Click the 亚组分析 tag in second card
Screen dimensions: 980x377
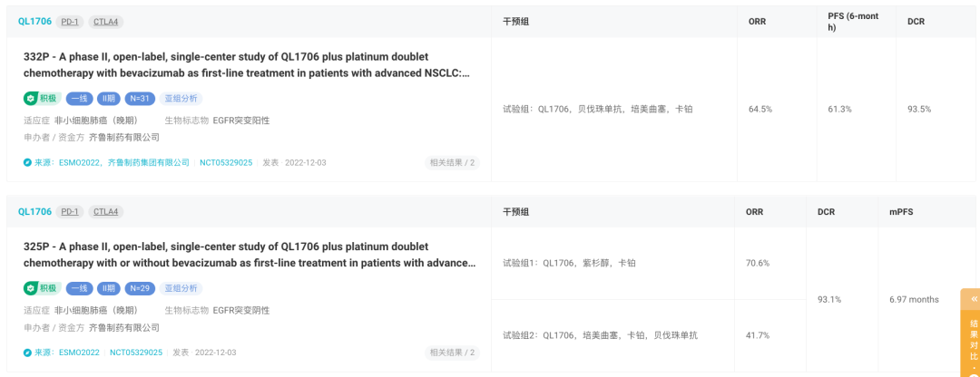pos(181,288)
